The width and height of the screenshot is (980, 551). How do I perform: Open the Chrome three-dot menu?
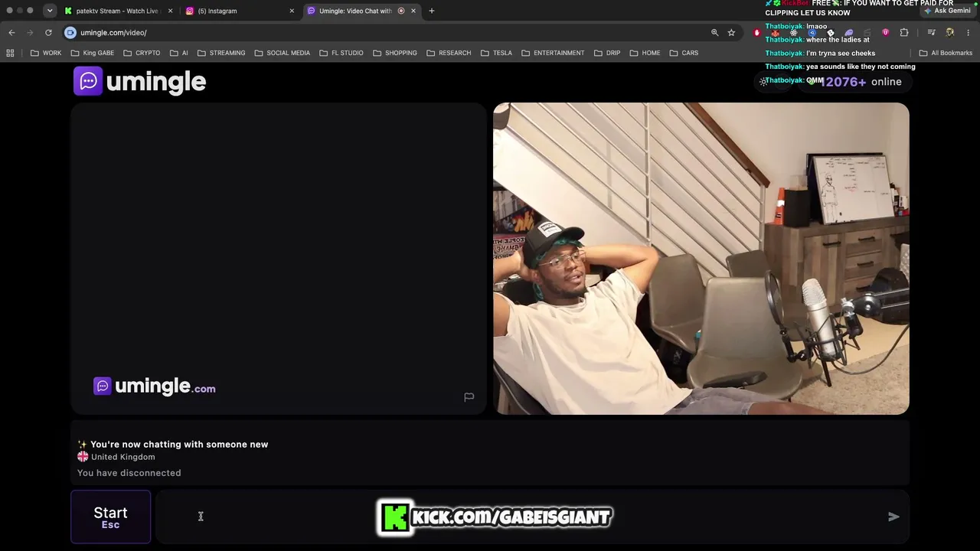tap(969, 32)
